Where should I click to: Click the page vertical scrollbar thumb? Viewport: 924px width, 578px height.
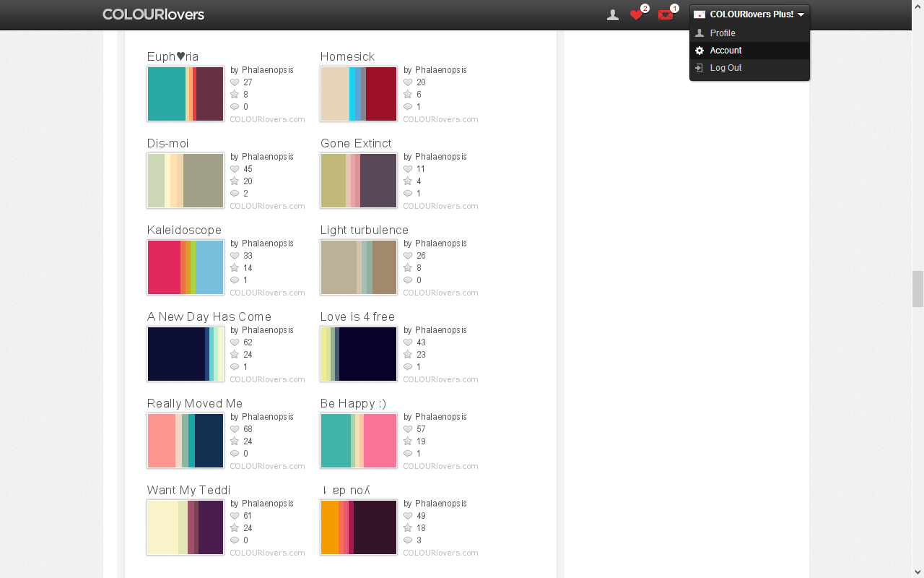[918, 289]
